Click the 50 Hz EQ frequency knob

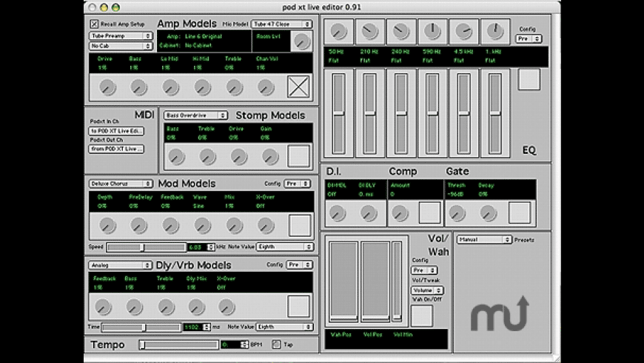[x=338, y=32]
